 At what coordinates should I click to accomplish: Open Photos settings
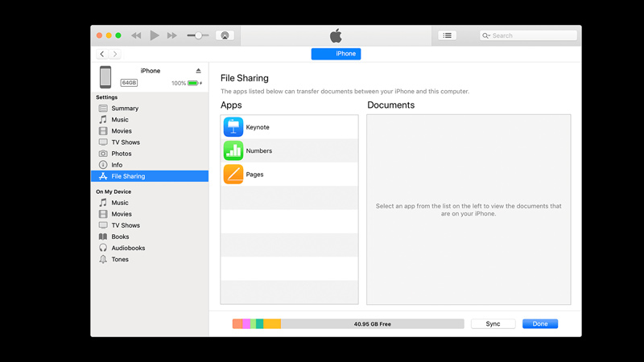(x=150, y=154)
